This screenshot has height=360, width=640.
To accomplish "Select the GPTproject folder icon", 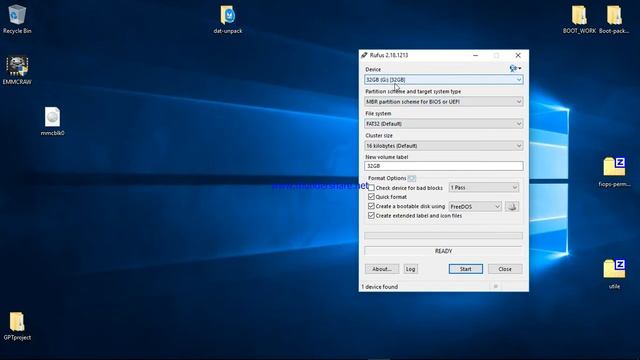I will [x=17, y=326].
